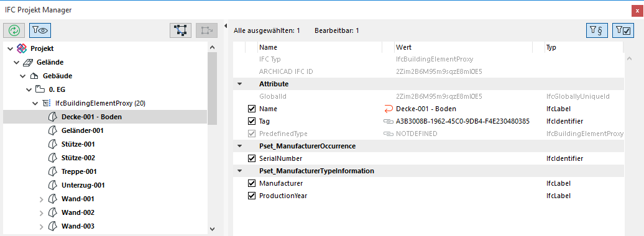Click the panel collapse arrow on the splitter
This screenshot has width=644, height=236.
coord(225,26)
